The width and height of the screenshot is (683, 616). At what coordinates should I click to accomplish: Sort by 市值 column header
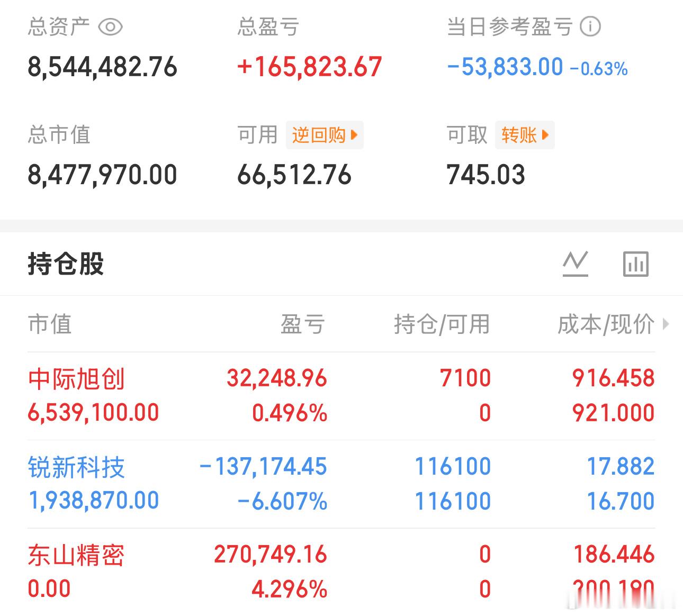50,324
